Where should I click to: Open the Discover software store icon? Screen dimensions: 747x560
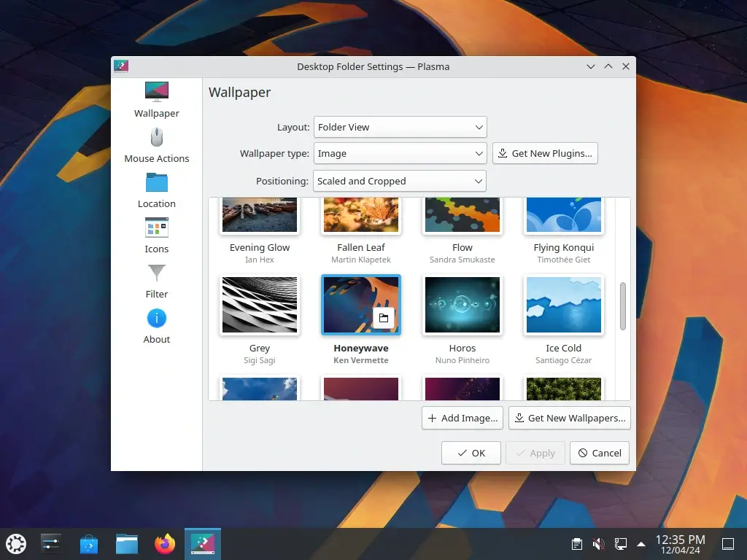pyautogui.click(x=89, y=544)
